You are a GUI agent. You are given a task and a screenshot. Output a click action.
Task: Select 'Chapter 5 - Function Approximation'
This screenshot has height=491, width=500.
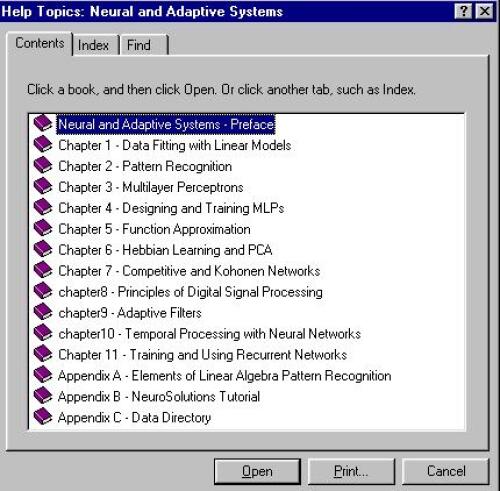coord(154,229)
